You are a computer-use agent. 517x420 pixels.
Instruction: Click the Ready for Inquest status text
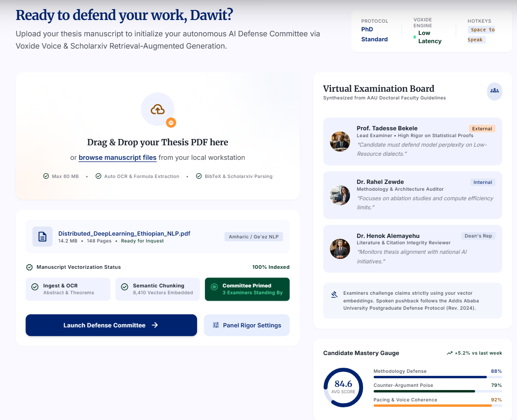143,241
